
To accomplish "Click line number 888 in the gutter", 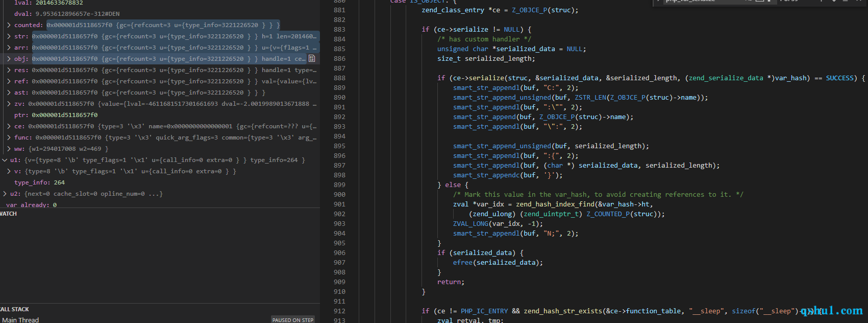I will pos(339,78).
